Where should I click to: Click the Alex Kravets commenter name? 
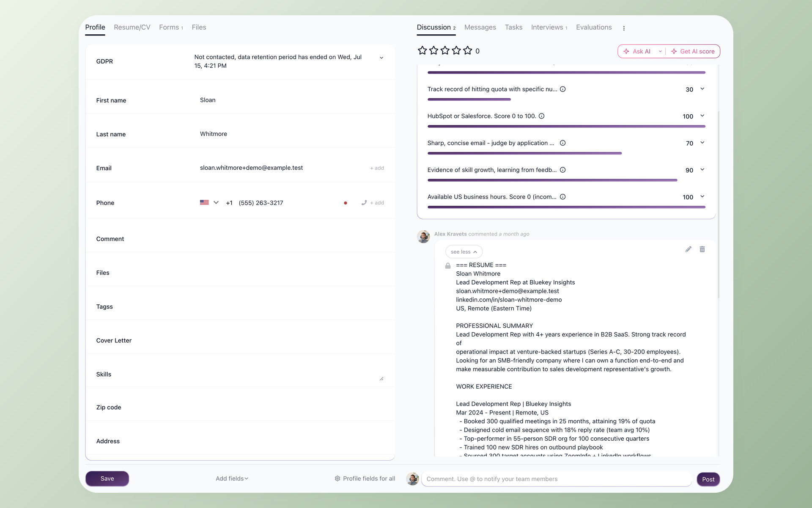[450, 234]
